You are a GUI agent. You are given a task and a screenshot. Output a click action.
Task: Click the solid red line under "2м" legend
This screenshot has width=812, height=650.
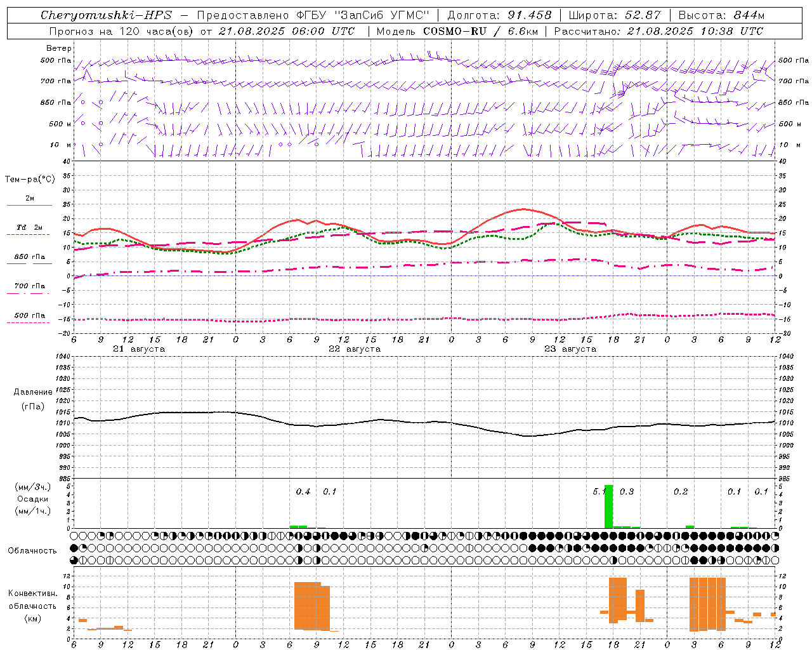[x=29, y=205]
